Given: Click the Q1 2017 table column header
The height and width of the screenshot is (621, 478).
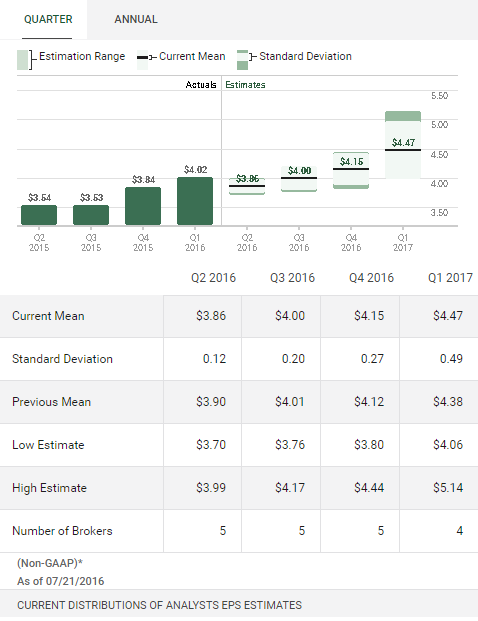Looking at the screenshot, I should click(x=450, y=278).
